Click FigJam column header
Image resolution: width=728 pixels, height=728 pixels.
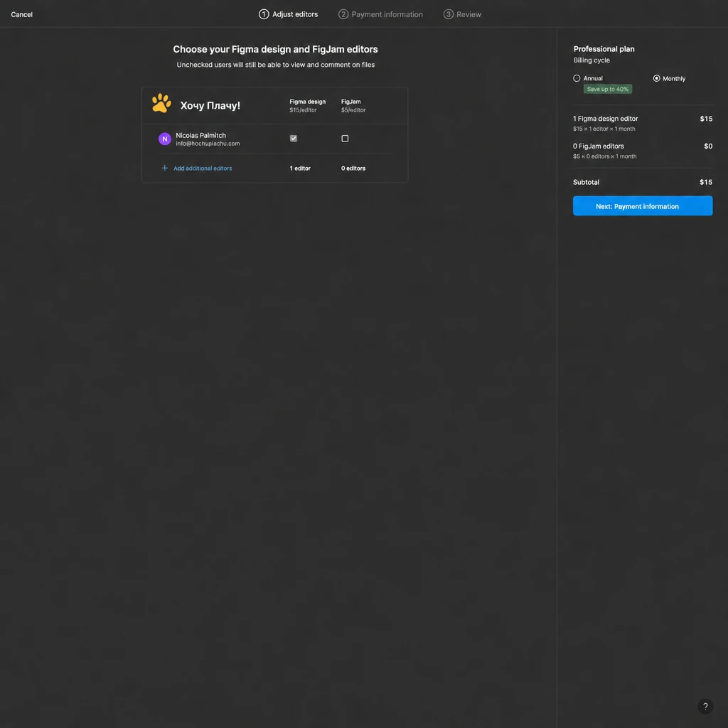[x=350, y=102]
